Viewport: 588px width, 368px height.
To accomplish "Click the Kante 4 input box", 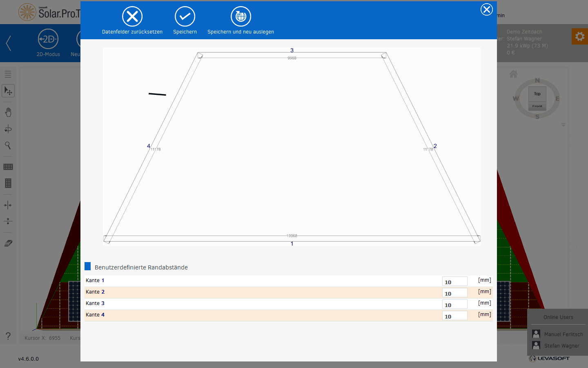I will click(454, 316).
